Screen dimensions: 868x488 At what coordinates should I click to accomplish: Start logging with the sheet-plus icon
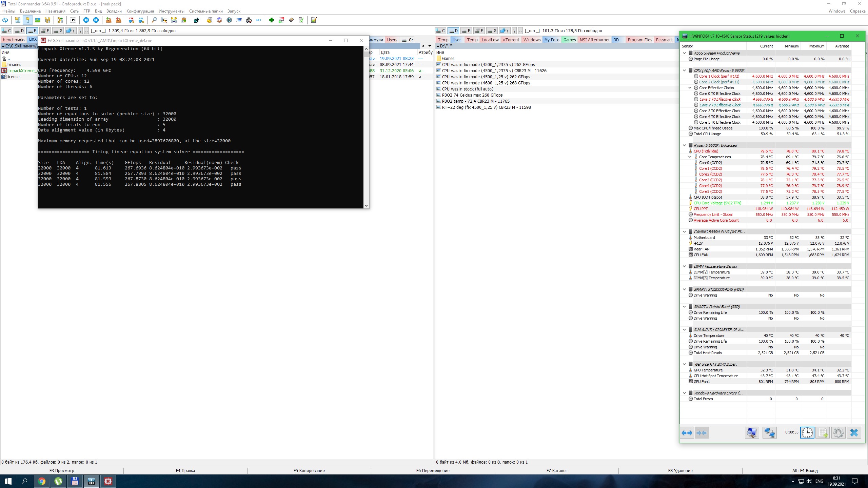pos(823,433)
